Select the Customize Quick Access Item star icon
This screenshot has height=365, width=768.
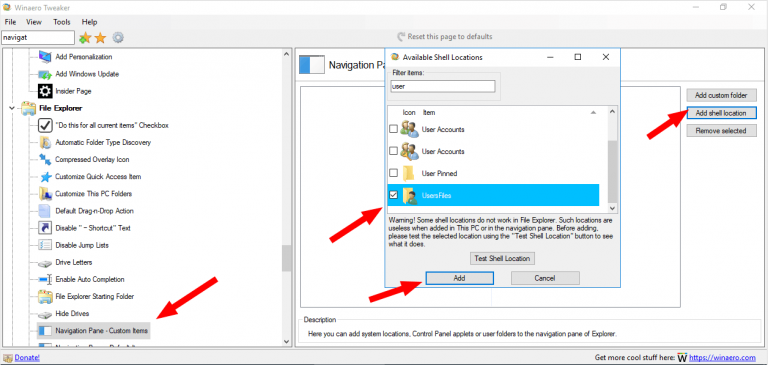click(46, 177)
